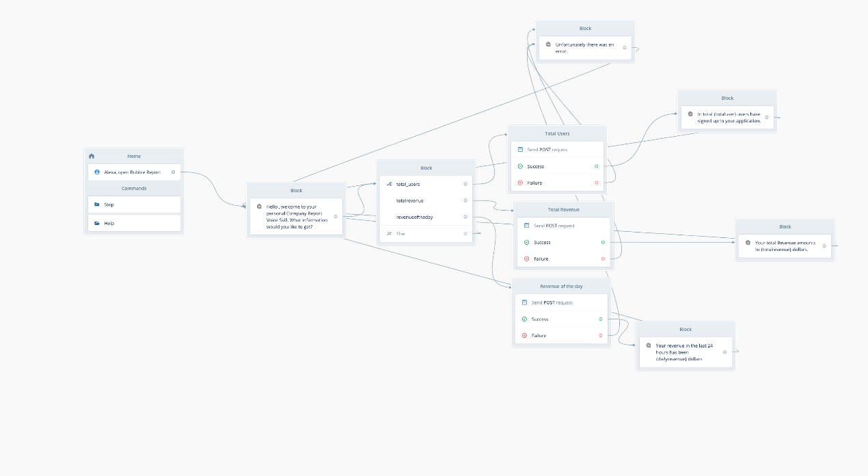Click the Total Users block title
This screenshot has height=476, width=868.
coord(557,133)
